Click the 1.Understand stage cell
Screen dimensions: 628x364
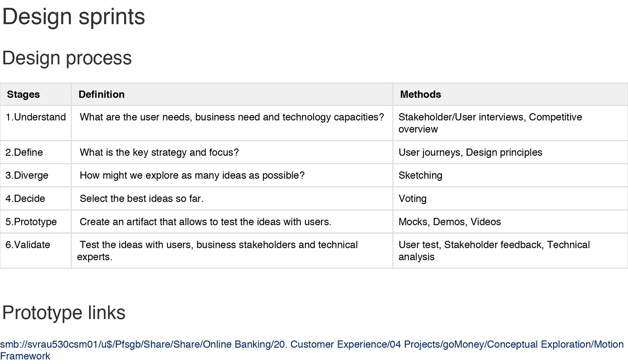click(x=36, y=123)
